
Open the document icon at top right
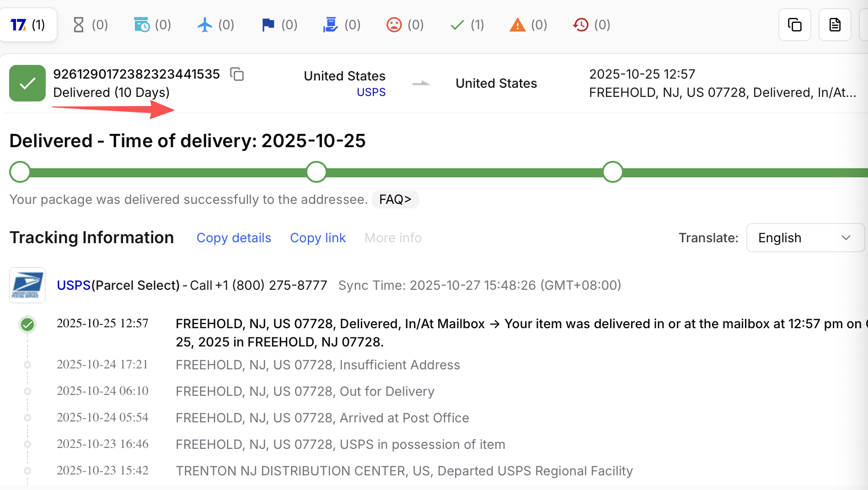point(835,25)
